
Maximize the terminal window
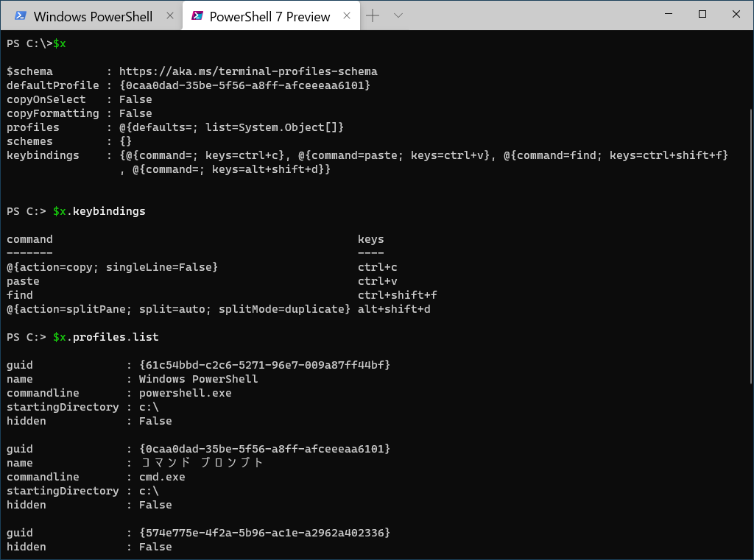[702, 14]
